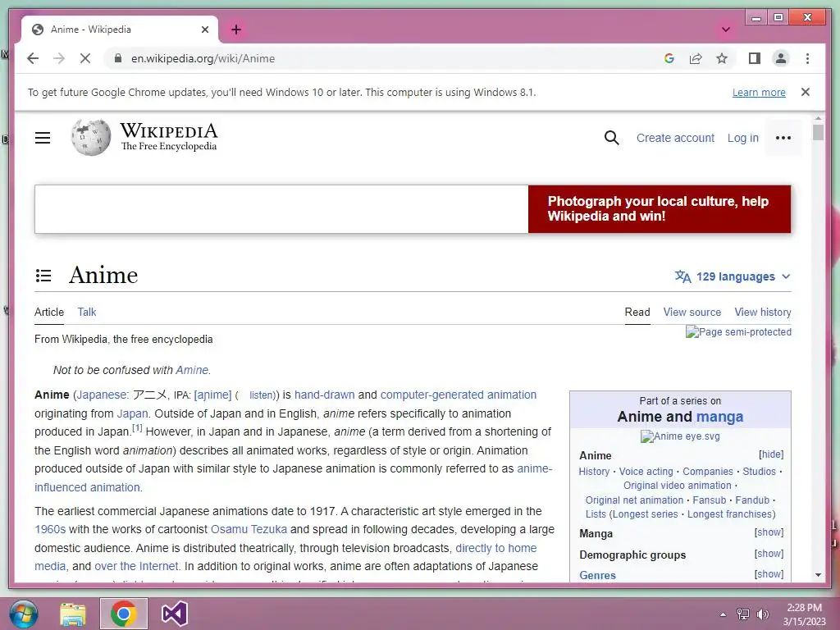Hide the Anime section in the sidebar
Image resolution: width=840 pixels, height=630 pixels.
tap(771, 454)
